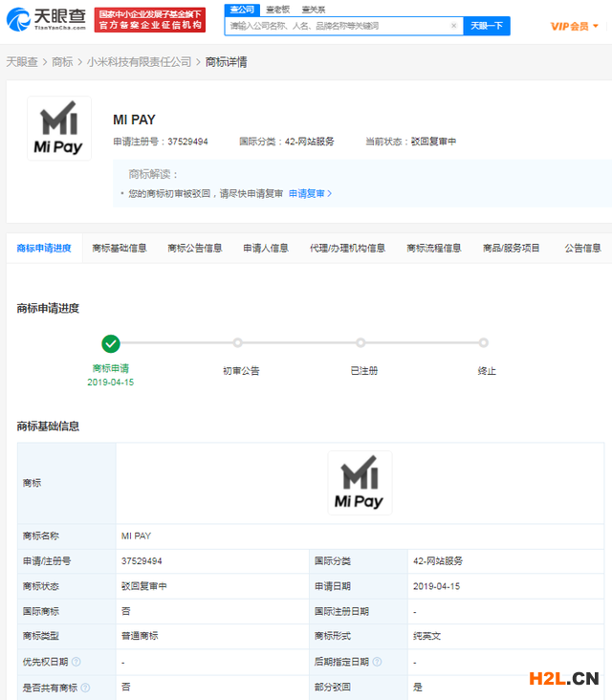Switch to 商标公告信息 tab
Image resolution: width=612 pixels, height=700 pixels.
(195, 248)
